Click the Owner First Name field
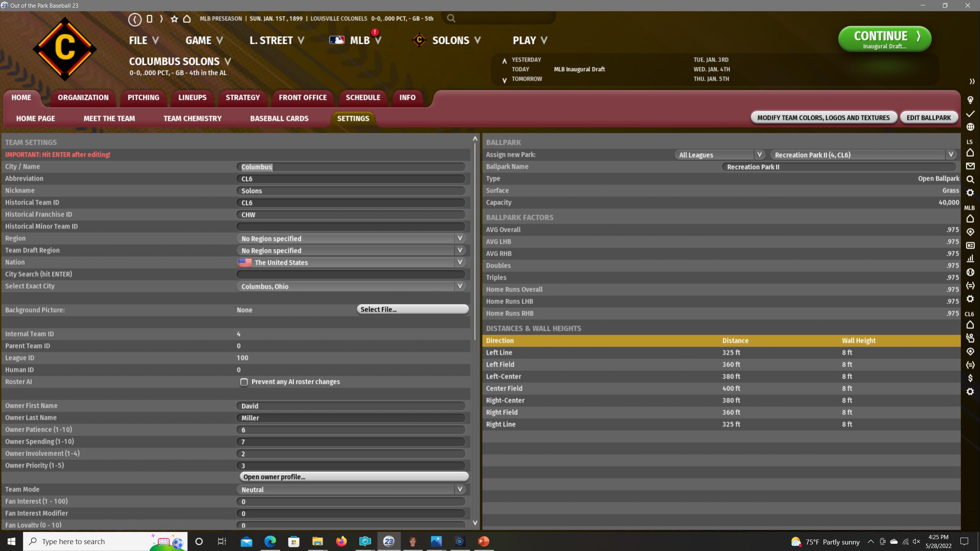The width and height of the screenshot is (980, 551). pyautogui.click(x=350, y=406)
